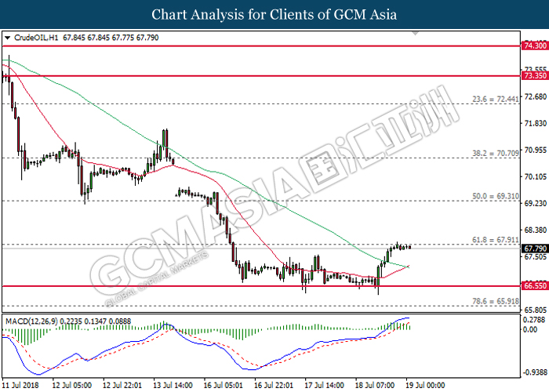The width and height of the screenshot is (549, 392).
Task: Click the 66.550 red price label
Action: (x=535, y=285)
